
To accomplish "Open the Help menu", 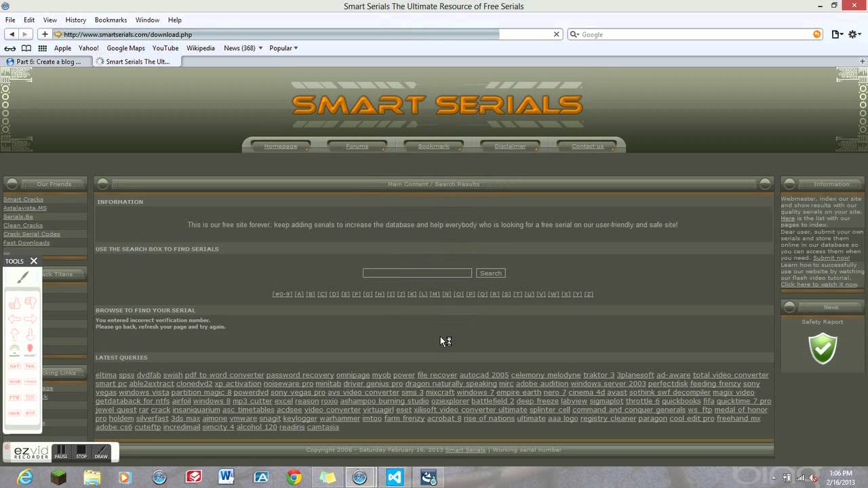I will 175,20.
